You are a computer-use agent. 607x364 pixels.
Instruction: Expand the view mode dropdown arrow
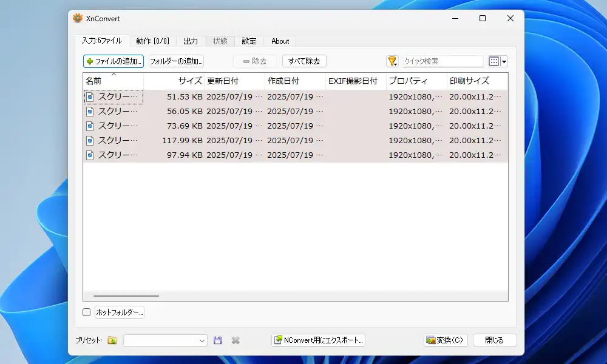pos(504,61)
